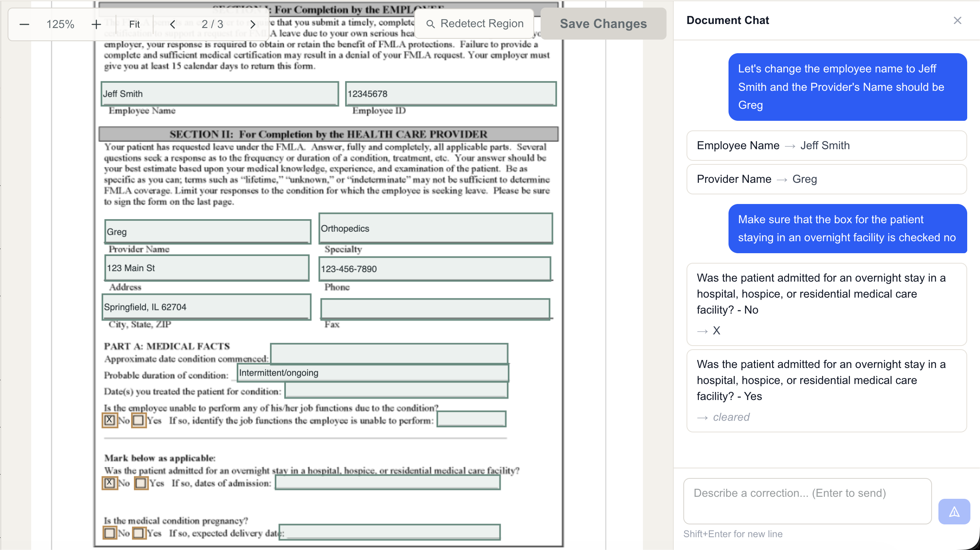
Task: Click the 2 / 3 page indicator
Action: pyautogui.click(x=212, y=24)
